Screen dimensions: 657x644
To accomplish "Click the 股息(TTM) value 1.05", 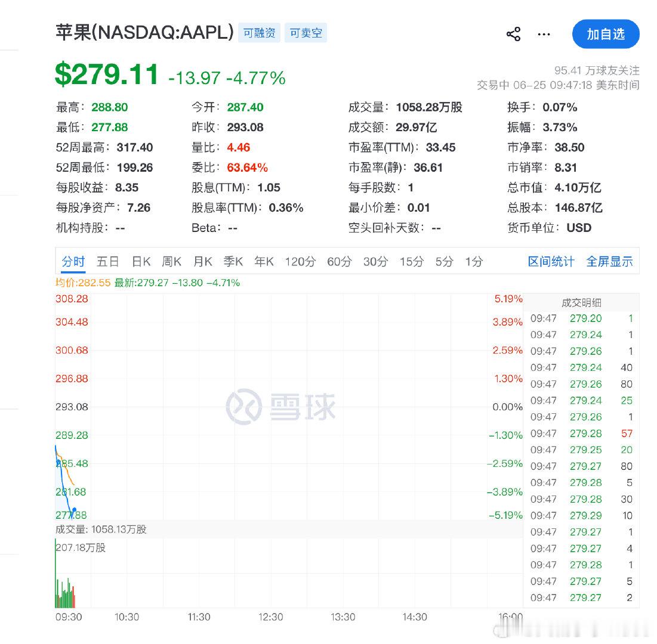I will coord(269,188).
